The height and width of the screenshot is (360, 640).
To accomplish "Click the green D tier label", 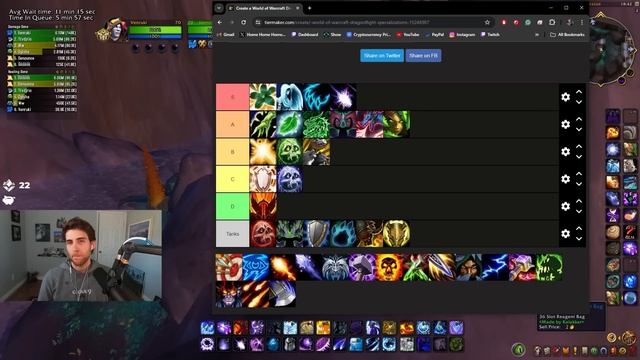I will [232, 206].
